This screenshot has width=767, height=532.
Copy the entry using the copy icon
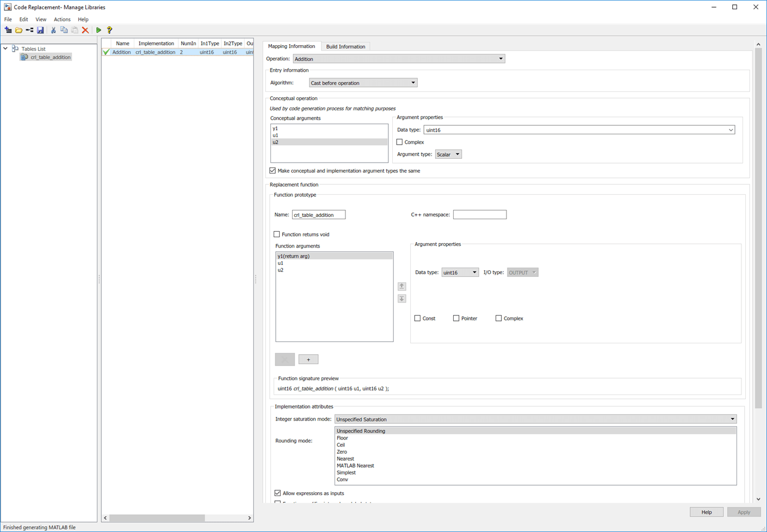64,30
